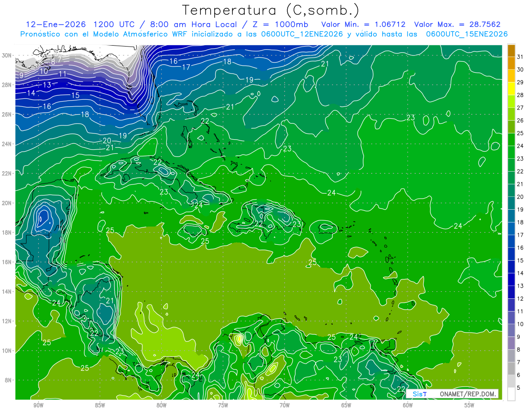Image resolution: width=532 pixels, height=411 pixels.
Task: Click the '10N' latitude axis label
Action: 7,351
